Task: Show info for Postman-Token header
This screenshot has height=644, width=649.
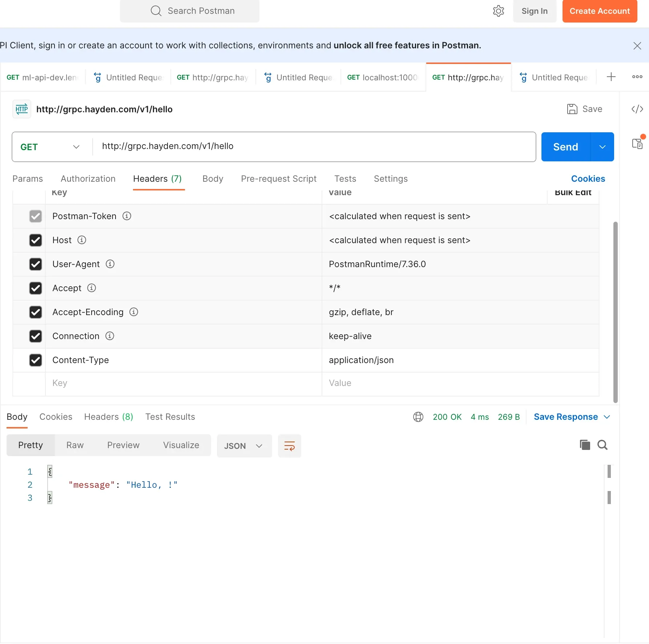Action: coord(127,216)
